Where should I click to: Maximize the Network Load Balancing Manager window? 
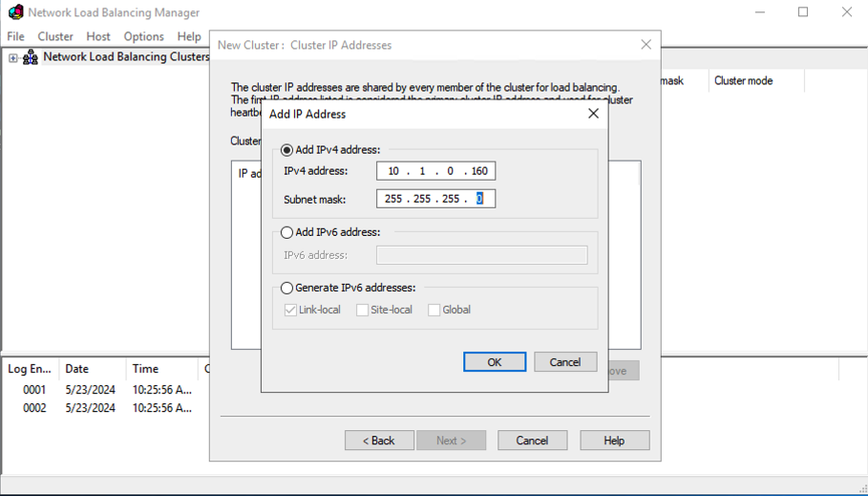pyautogui.click(x=802, y=12)
